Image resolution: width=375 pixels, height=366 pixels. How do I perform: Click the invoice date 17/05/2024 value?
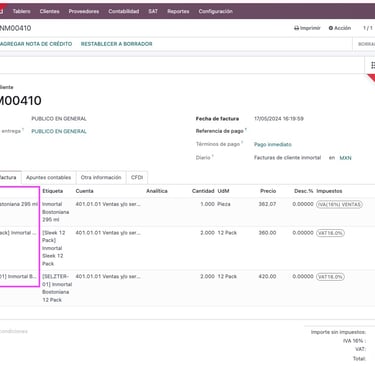(279, 119)
